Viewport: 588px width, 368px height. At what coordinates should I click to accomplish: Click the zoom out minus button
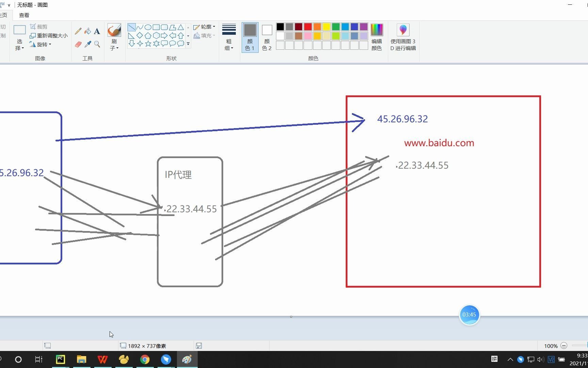pyautogui.click(x=564, y=346)
